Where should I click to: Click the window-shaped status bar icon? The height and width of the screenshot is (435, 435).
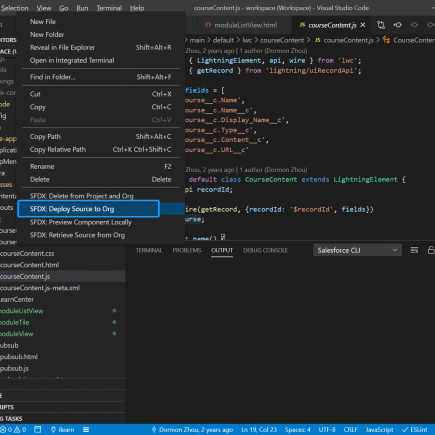coord(38,430)
